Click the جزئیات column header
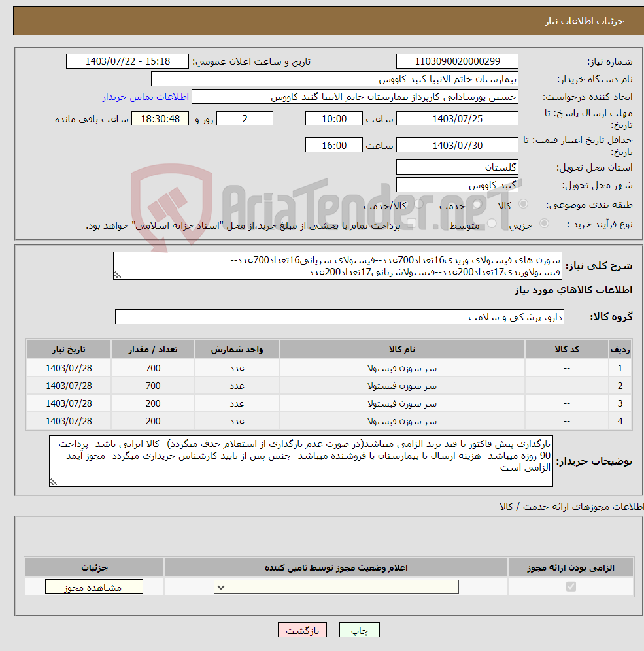644x651 pixels. [x=94, y=567]
